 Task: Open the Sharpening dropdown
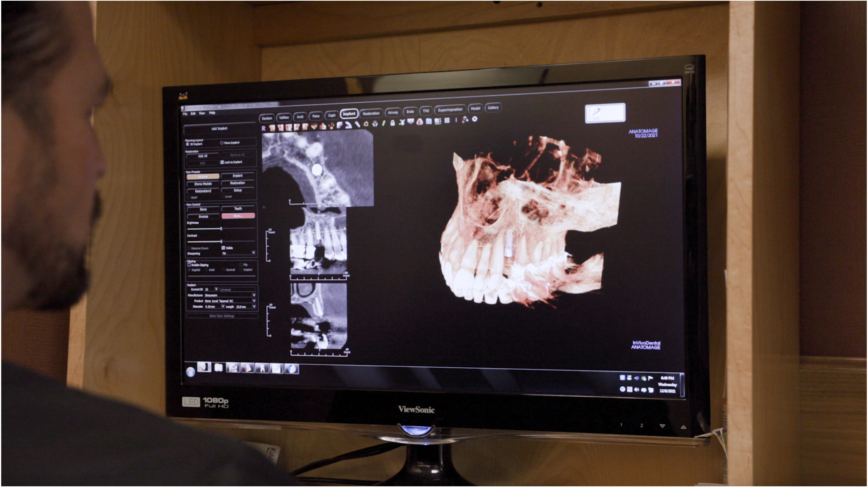point(253,253)
